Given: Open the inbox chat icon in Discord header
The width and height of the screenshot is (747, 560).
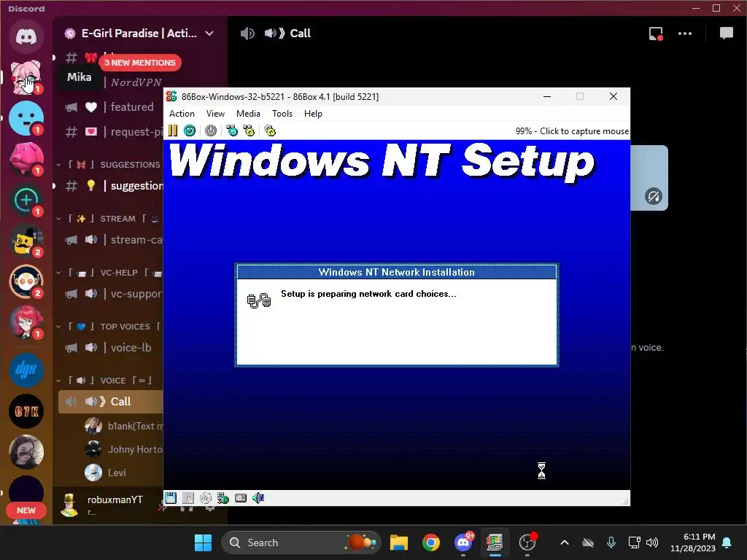Looking at the screenshot, I should click(726, 34).
